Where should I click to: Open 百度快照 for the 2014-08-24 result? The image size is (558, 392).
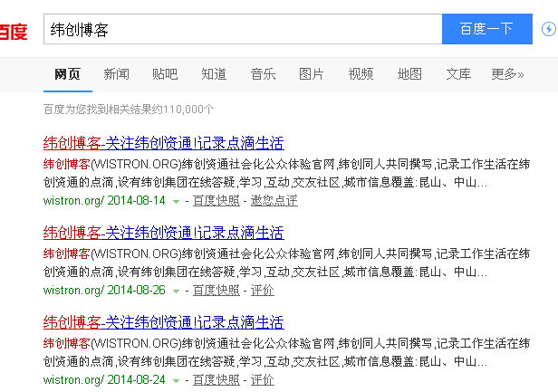(x=216, y=380)
